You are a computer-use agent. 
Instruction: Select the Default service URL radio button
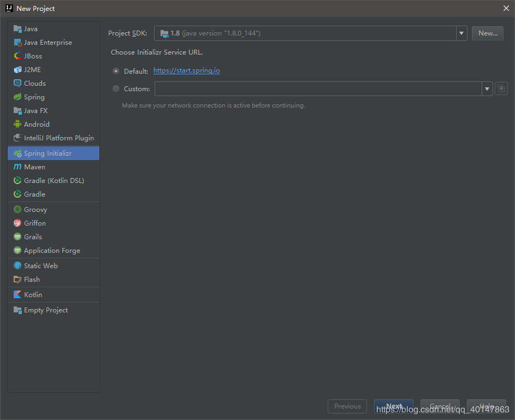click(x=116, y=71)
